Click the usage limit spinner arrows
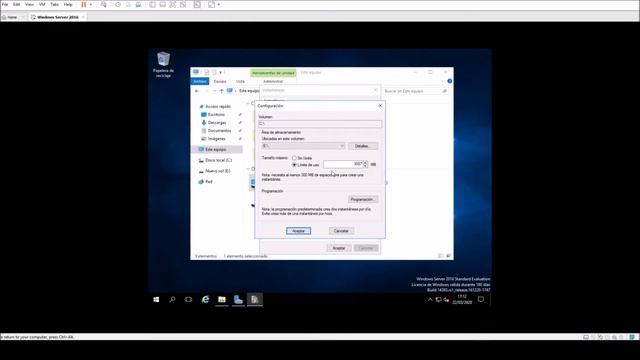Image resolution: width=640 pixels, height=360 pixels. [x=365, y=164]
